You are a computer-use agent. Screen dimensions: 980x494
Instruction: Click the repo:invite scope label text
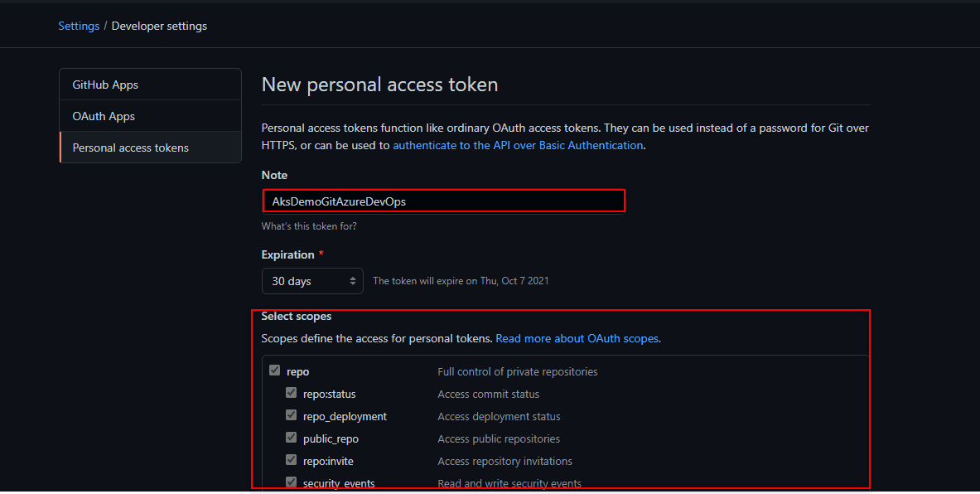coord(328,461)
